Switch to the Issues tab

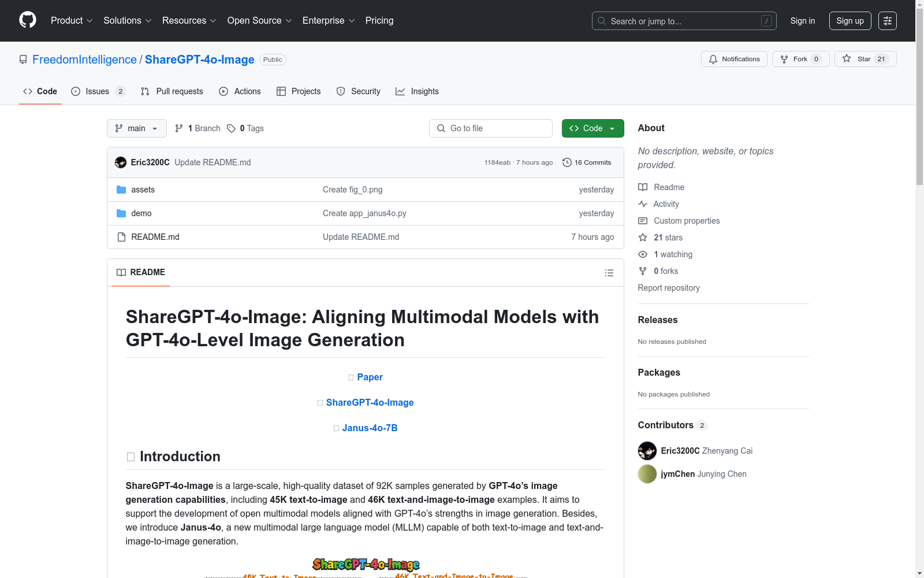[x=98, y=91]
